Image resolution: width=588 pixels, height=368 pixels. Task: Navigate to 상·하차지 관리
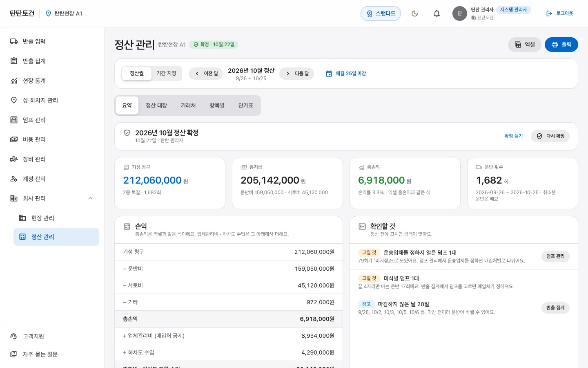tap(52, 100)
